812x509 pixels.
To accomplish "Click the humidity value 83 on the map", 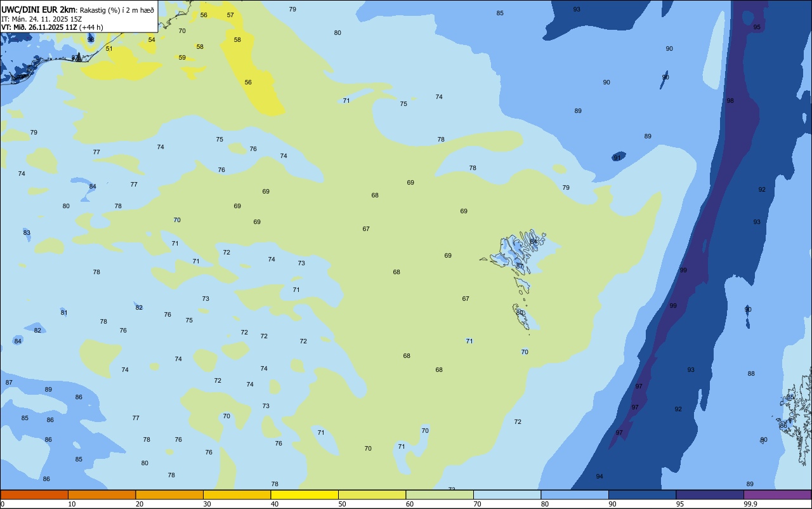I will (27, 233).
